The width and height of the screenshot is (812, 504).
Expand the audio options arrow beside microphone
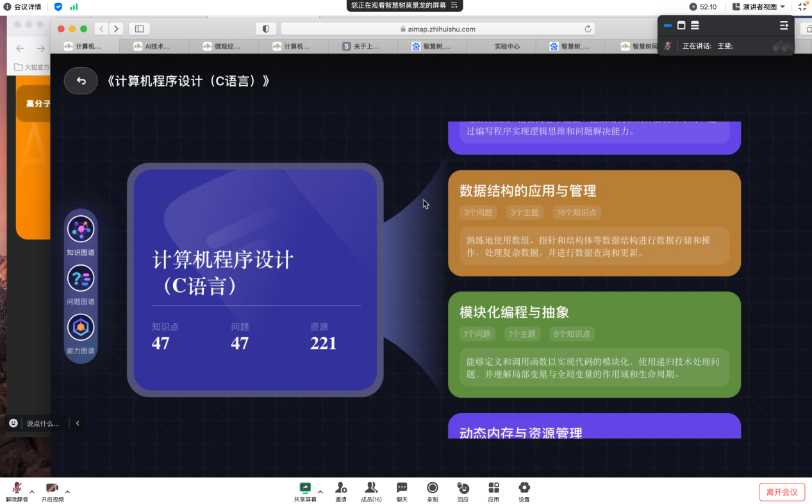[x=32, y=492]
